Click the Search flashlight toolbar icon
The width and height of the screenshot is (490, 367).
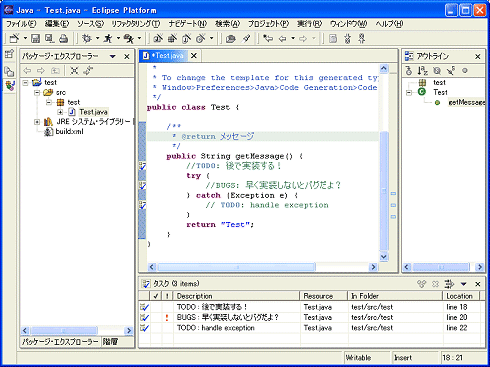click(246, 39)
